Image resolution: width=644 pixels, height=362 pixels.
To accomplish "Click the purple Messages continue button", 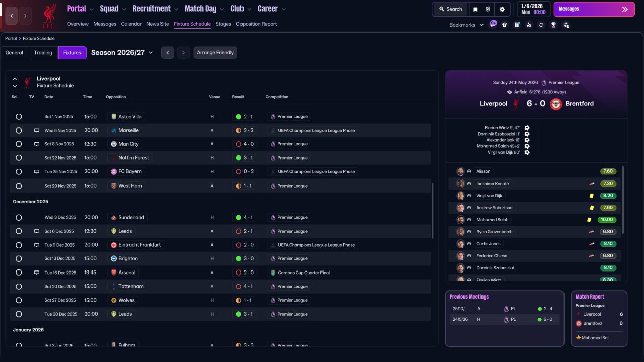I will [594, 9].
